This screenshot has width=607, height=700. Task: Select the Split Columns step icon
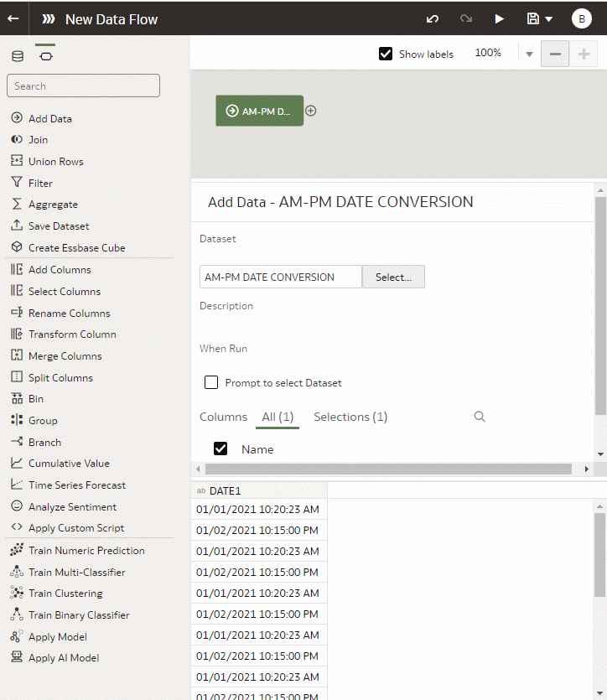click(17, 377)
